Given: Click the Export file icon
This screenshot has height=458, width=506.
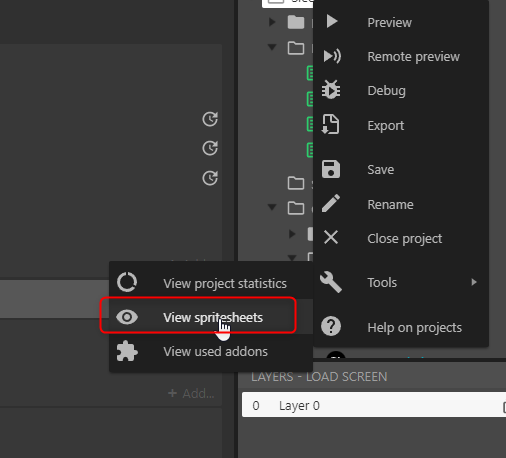Looking at the screenshot, I should point(330,124).
